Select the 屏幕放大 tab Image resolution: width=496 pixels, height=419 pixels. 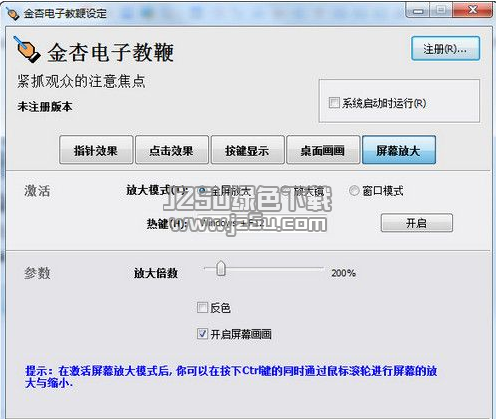399,150
